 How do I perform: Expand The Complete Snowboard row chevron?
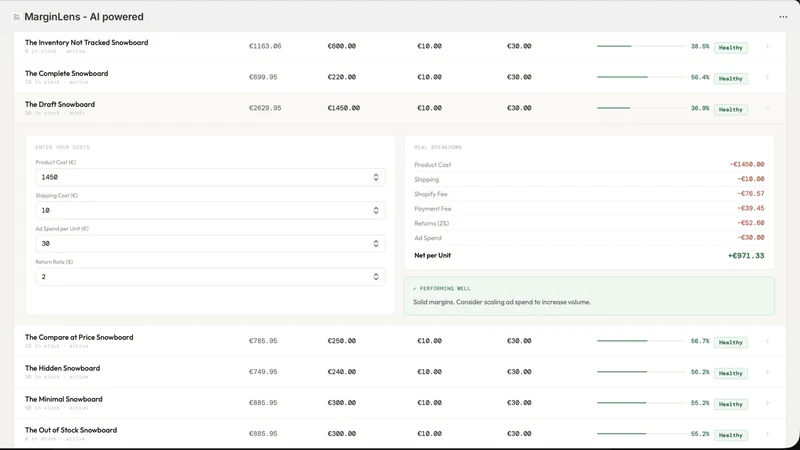coord(767,78)
